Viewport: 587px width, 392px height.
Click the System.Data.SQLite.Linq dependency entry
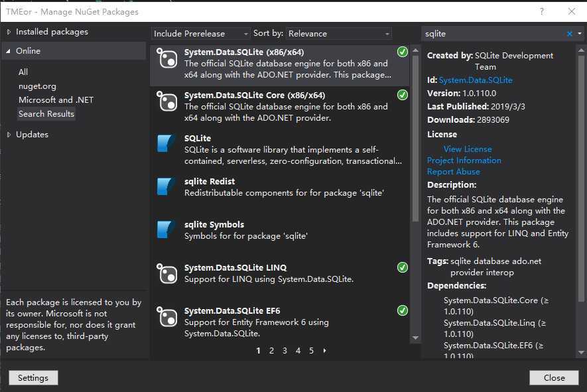(495, 328)
